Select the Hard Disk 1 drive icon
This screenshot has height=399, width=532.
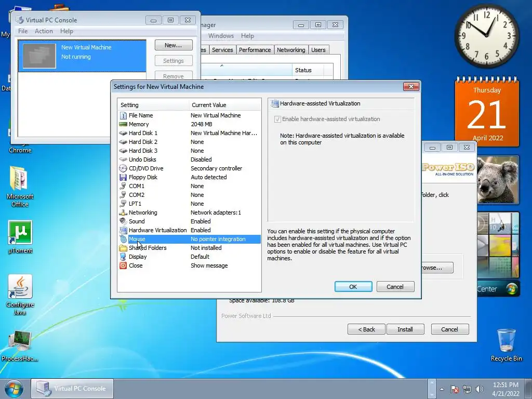coord(123,133)
